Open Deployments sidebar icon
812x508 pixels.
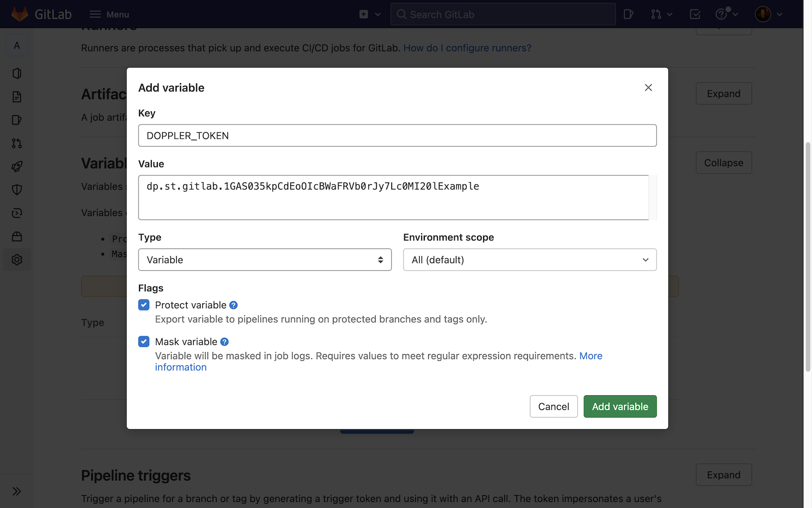tap(17, 213)
